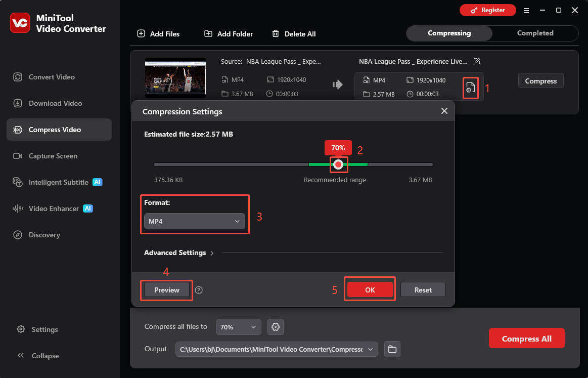Image resolution: width=588 pixels, height=378 pixels.
Task: Open the Format MP4 dropdown
Action: click(194, 221)
